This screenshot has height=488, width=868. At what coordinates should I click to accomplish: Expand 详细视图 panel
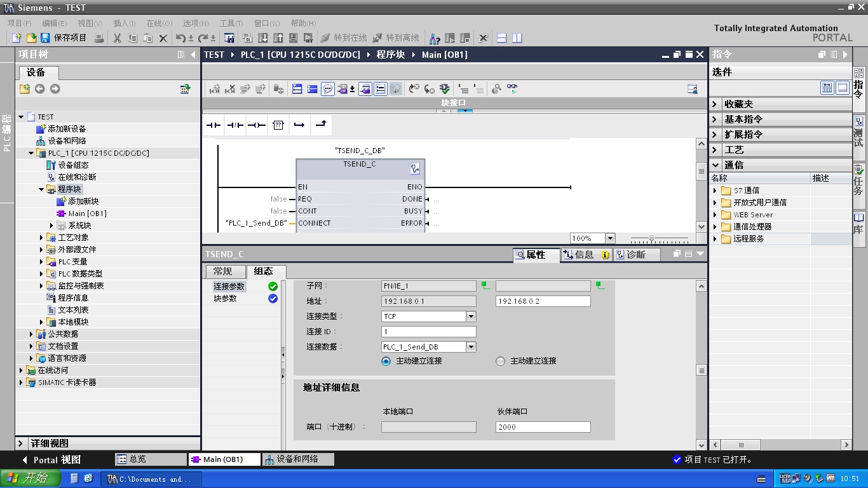pos(21,444)
